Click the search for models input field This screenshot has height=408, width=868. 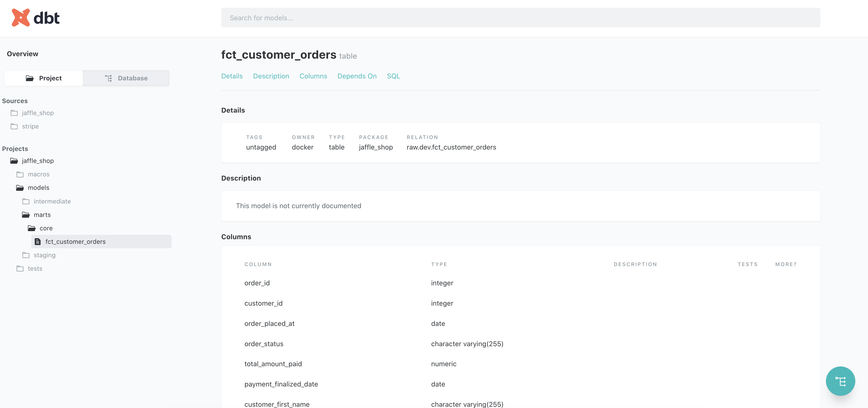pos(520,18)
